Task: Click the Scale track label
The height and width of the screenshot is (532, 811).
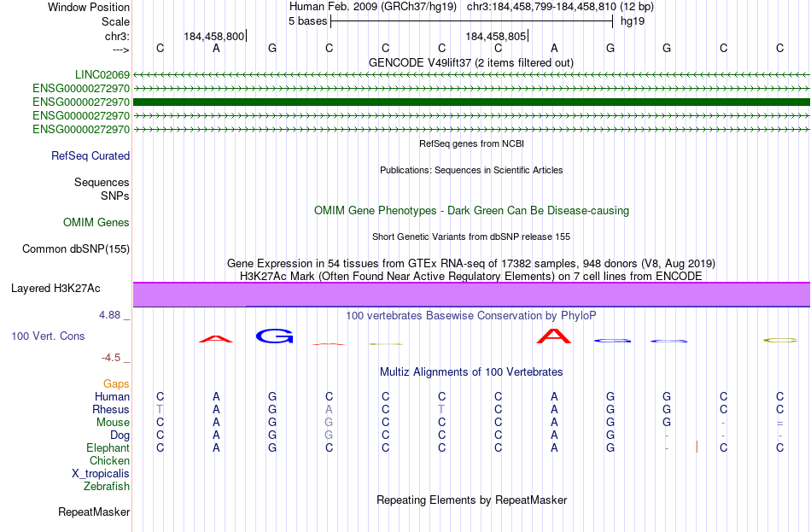Action: 115,21
